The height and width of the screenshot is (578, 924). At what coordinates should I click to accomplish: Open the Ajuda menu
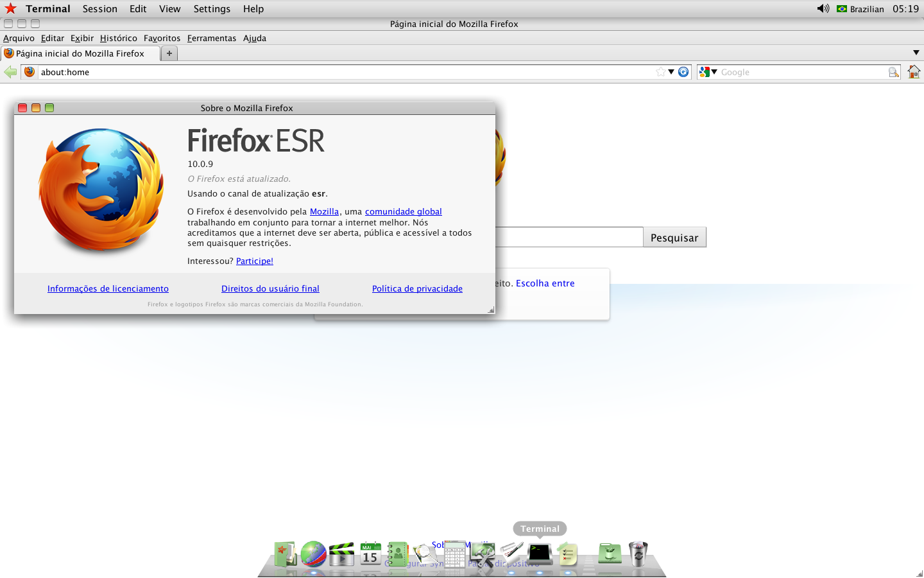(255, 38)
